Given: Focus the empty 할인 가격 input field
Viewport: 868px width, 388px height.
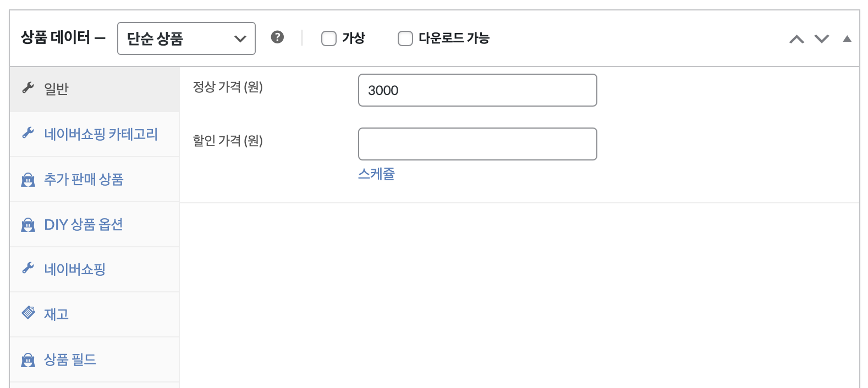Looking at the screenshot, I should click(x=477, y=144).
